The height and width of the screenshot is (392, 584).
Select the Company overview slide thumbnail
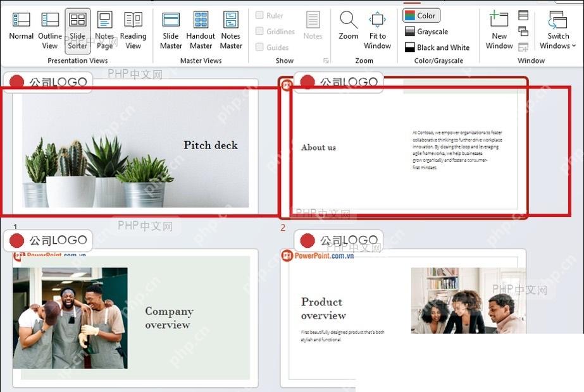tap(135, 318)
